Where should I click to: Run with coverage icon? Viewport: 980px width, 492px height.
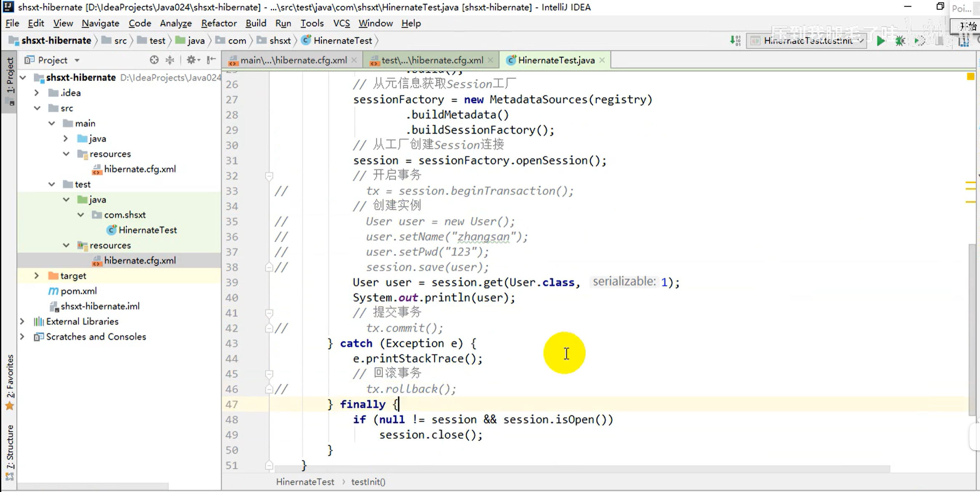tap(919, 41)
